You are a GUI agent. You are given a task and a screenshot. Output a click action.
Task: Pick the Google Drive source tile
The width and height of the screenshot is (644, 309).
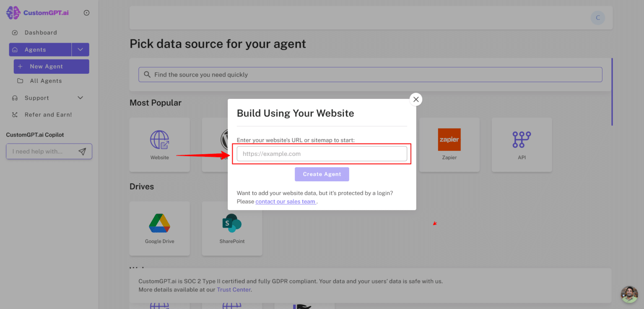pyautogui.click(x=160, y=229)
